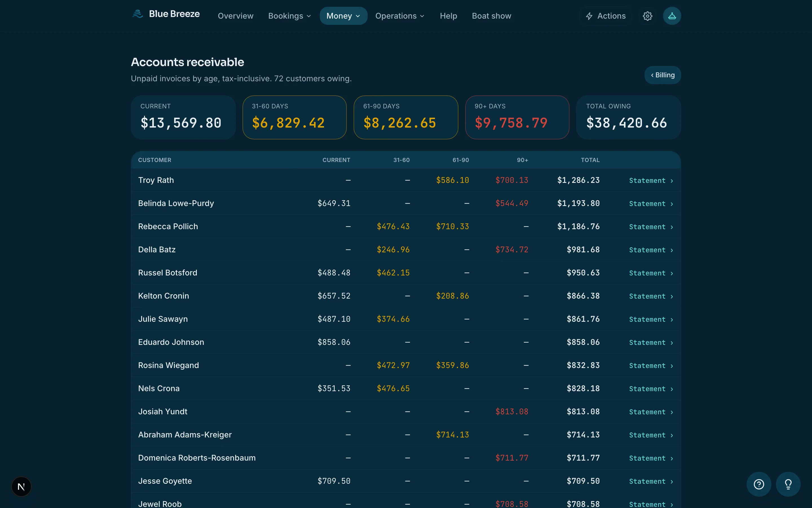Click Rosina Wiegand's $472.97 amount

click(393, 365)
